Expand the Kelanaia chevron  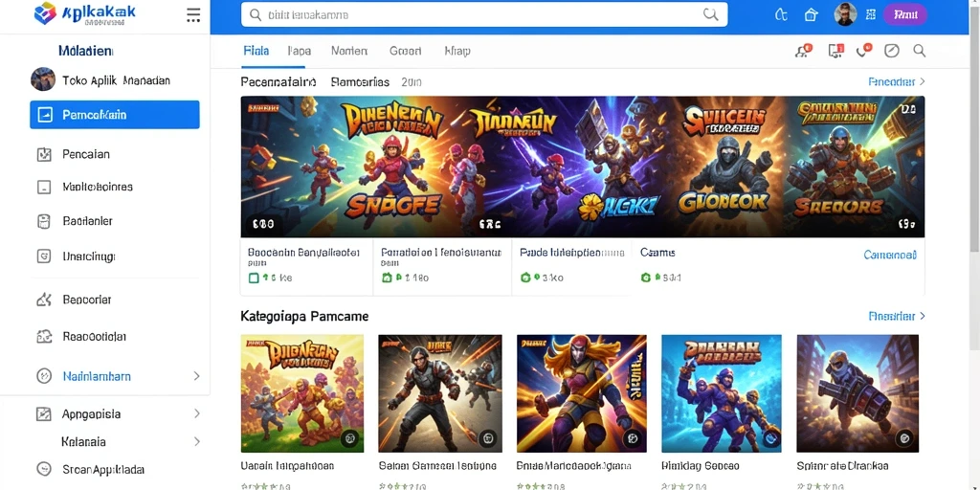pos(197,442)
